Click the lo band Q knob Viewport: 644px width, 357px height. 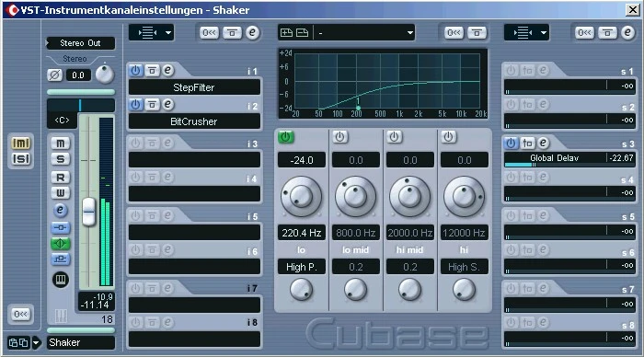[302, 289]
